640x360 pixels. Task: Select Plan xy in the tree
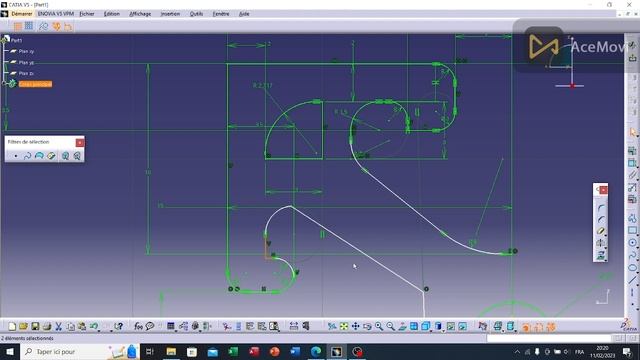[26, 51]
